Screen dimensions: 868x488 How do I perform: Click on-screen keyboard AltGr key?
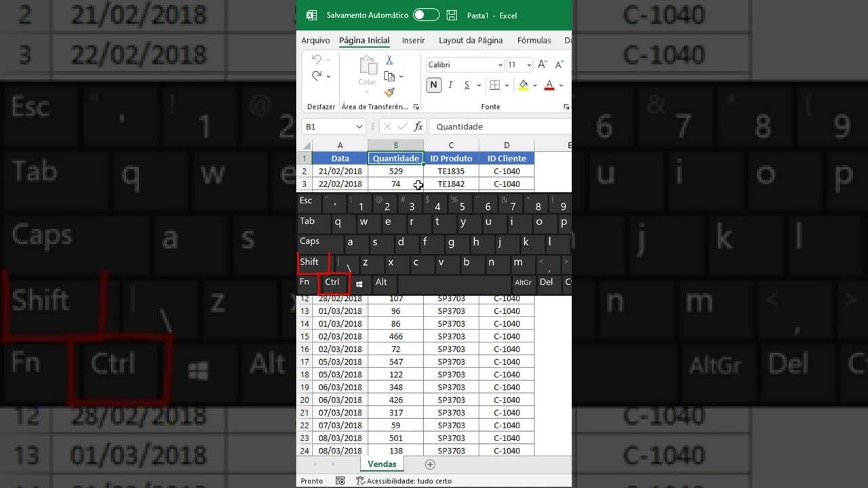pyautogui.click(x=523, y=283)
